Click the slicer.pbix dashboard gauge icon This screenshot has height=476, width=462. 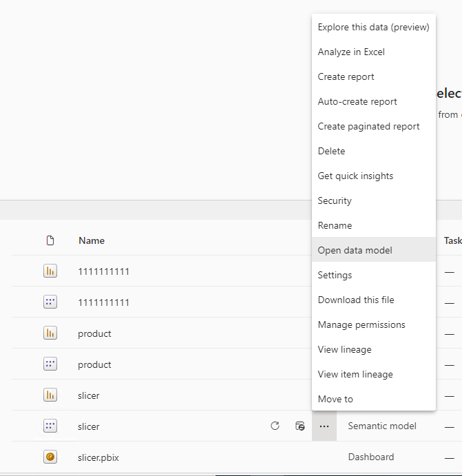tap(50, 457)
